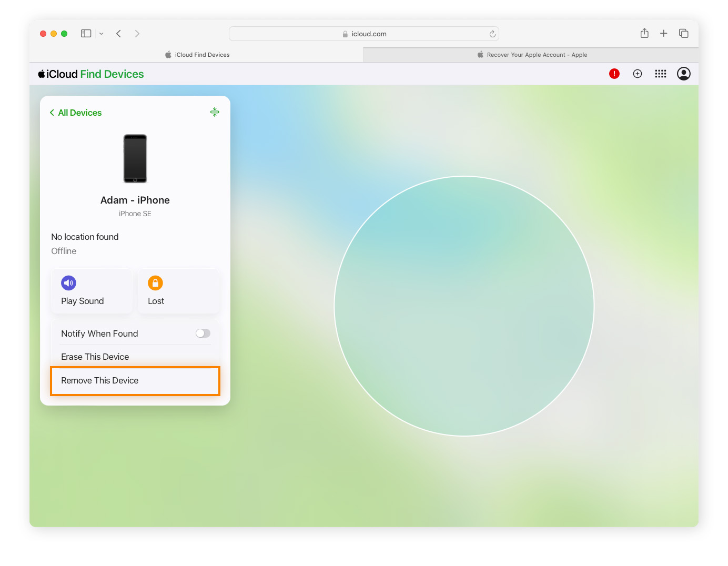The image size is (728, 566).
Task: Toggle Notify When Found switch
Action: 203,333
